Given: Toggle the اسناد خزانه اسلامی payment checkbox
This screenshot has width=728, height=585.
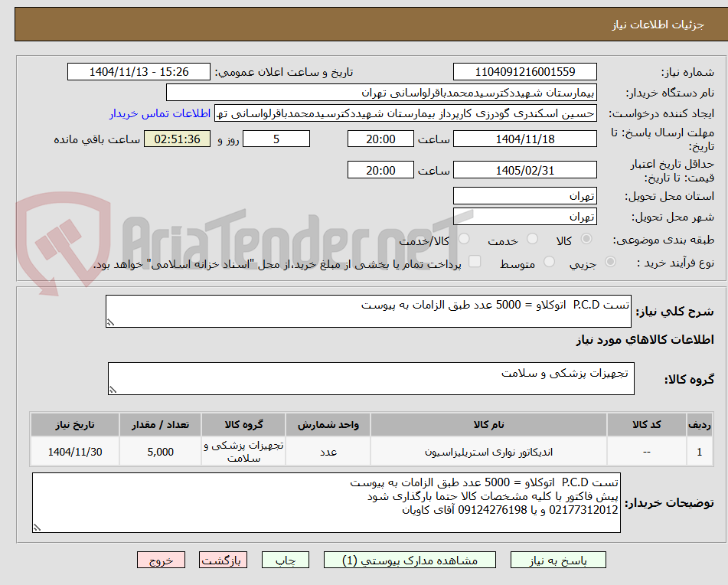Looking at the screenshot, I should click(x=475, y=261).
